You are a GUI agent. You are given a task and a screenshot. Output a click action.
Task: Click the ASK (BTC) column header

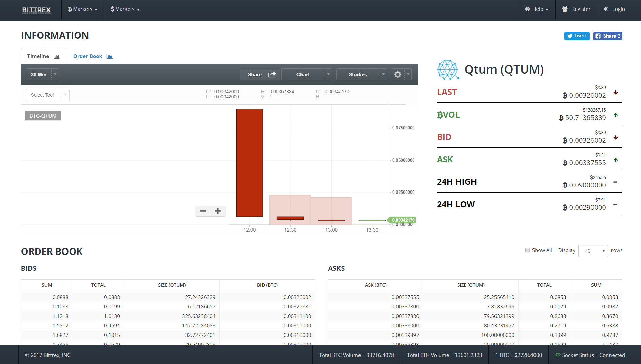coord(375,285)
